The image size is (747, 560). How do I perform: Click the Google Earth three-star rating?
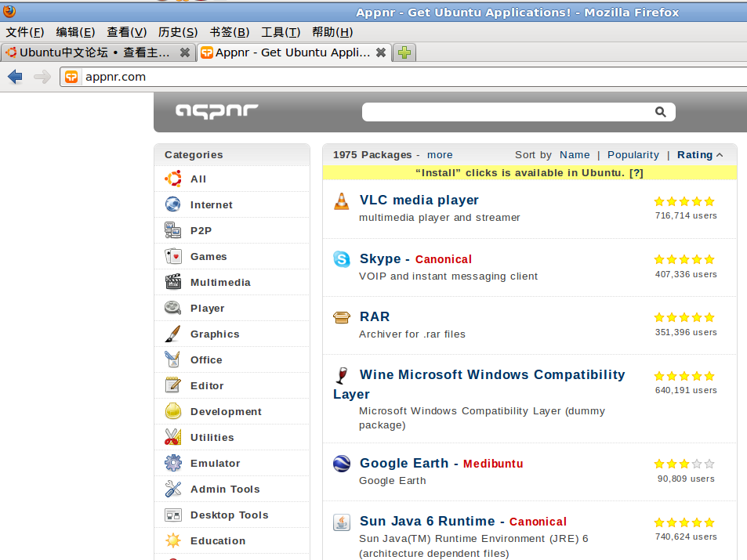pyautogui.click(x=684, y=464)
